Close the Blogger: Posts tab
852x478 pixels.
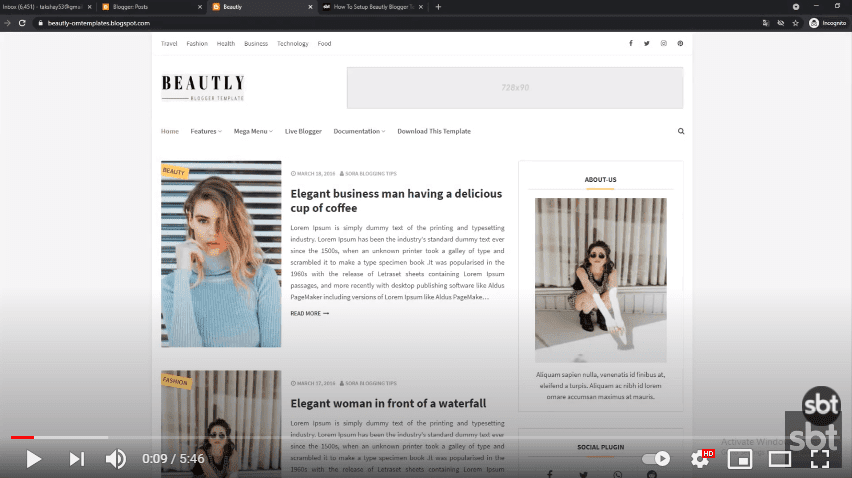[200, 7]
